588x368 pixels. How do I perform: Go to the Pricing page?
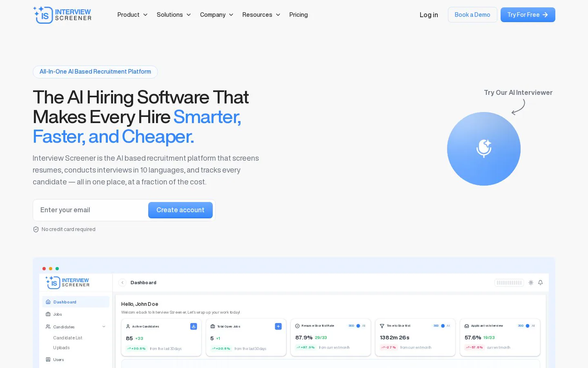(298, 15)
